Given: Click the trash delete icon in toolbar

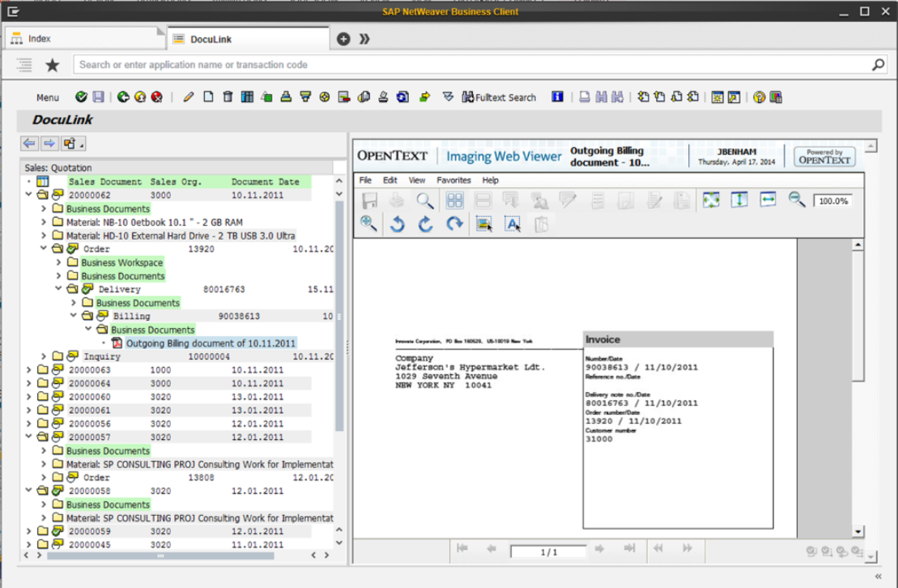Looking at the screenshot, I should (x=228, y=97).
